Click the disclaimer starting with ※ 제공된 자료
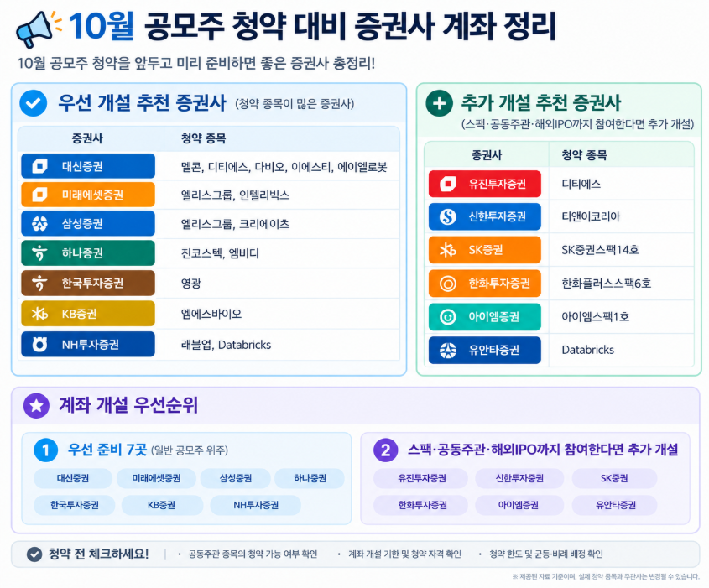 [606, 577]
